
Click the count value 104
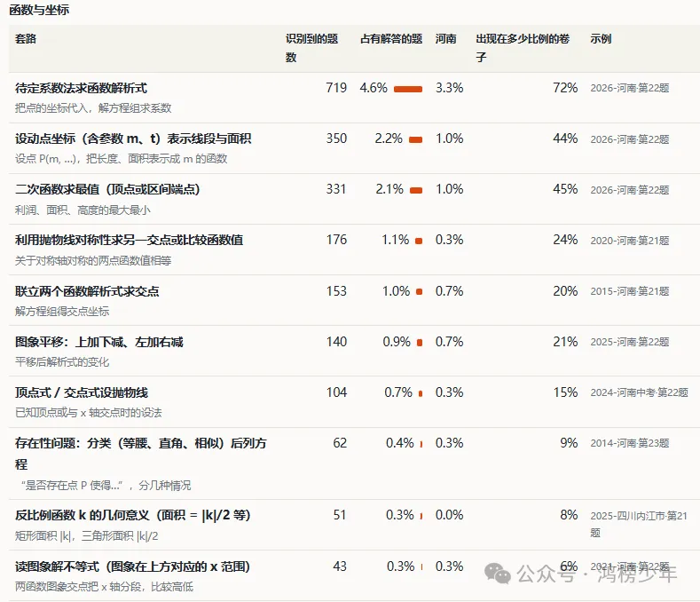(336, 392)
